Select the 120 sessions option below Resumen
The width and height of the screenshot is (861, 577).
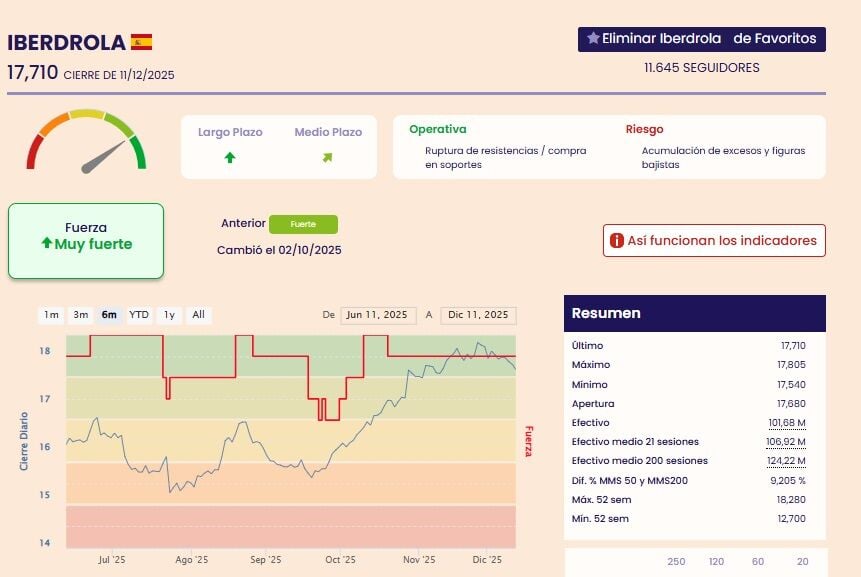click(716, 561)
